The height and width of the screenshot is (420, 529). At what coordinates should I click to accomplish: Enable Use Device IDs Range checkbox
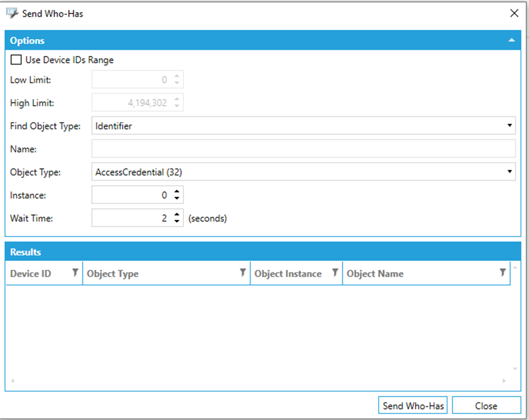16,60
